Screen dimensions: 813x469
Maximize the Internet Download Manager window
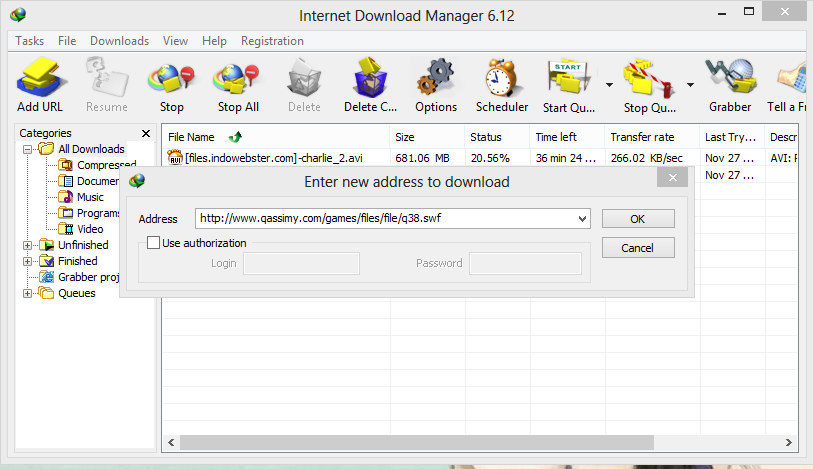(x=749, y=11)
